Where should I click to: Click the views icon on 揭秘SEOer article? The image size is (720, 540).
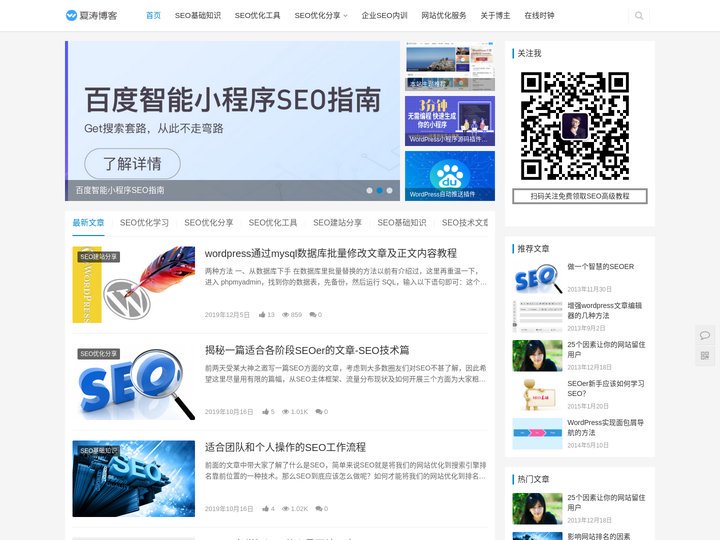285,411
